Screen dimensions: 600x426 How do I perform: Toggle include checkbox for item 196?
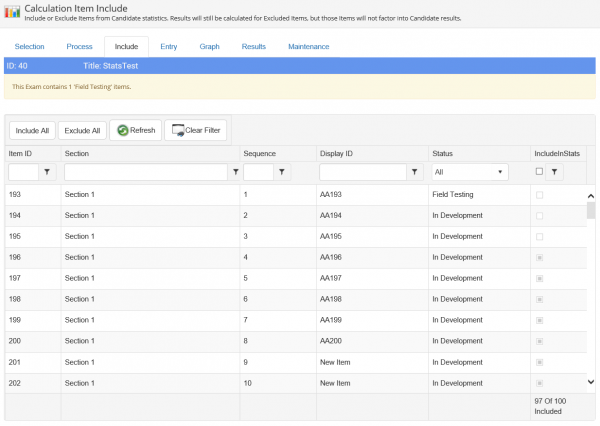540,258
